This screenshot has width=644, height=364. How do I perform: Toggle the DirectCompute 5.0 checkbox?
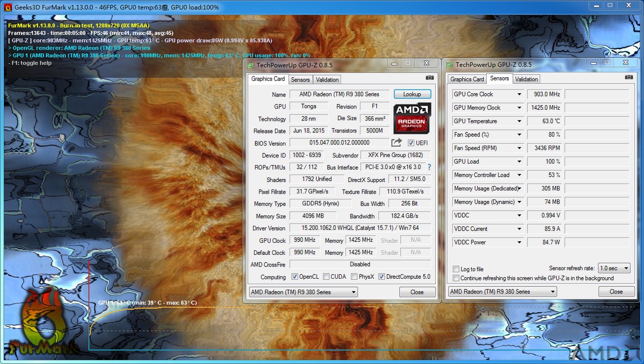tap(382, 277)
